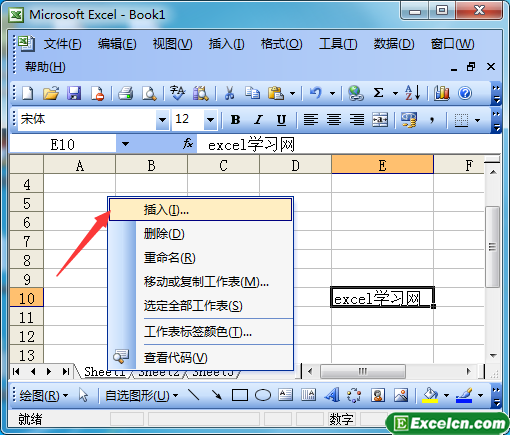The height and width of the screenshot is (435, 510).
Task: Click the New blank workbook icon
Action: [28, 93]
